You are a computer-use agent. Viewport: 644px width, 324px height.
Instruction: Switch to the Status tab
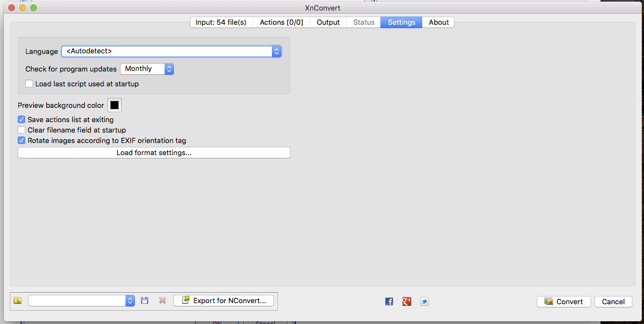(x=364, y=22)
